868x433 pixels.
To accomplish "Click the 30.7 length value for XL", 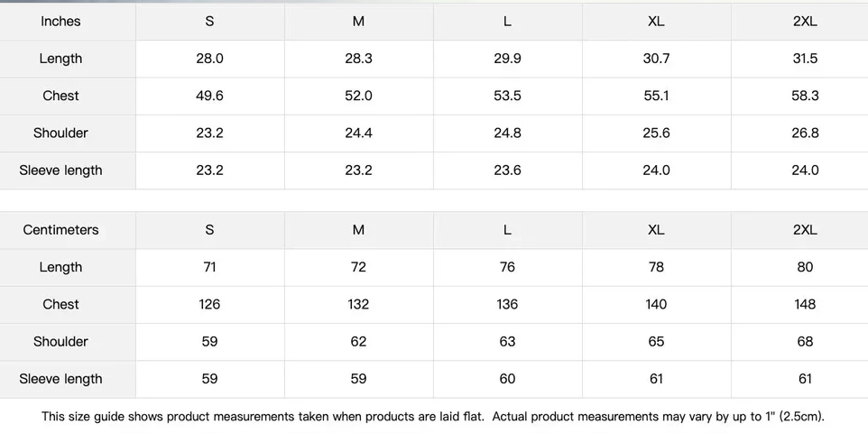I will point(656,59).
